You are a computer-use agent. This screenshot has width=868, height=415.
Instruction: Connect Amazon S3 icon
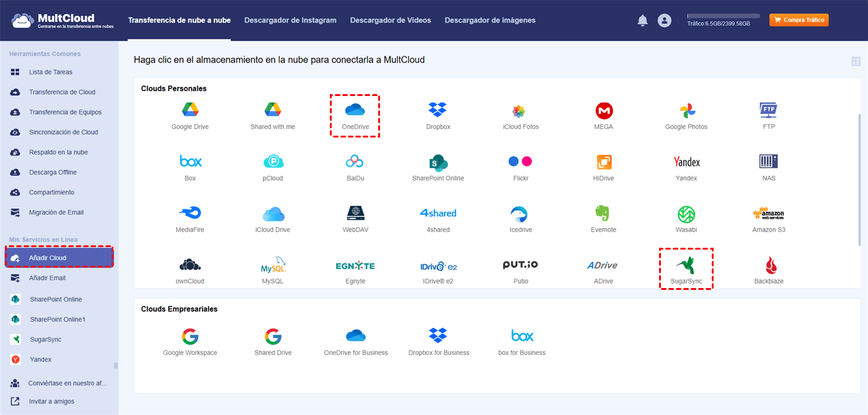point(769,214)
